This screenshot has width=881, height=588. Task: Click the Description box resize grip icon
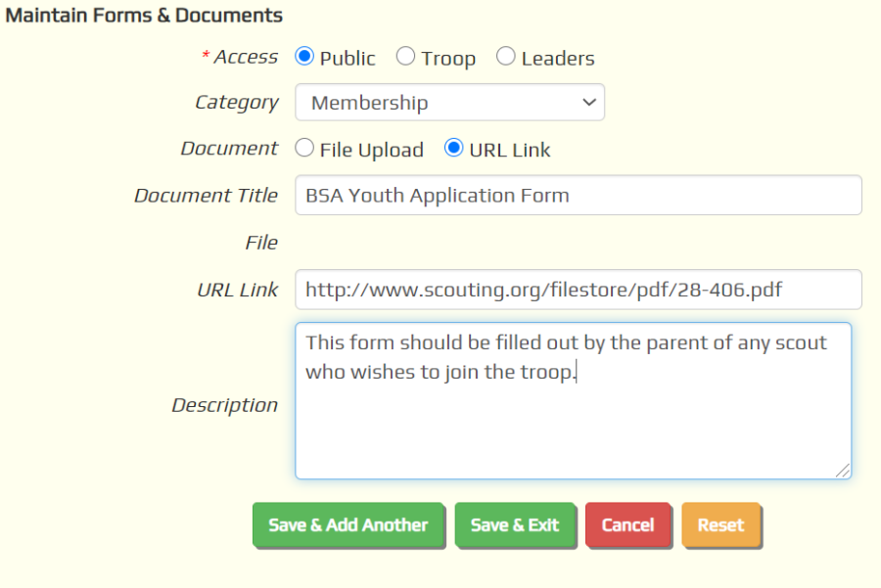click(842, 471)
